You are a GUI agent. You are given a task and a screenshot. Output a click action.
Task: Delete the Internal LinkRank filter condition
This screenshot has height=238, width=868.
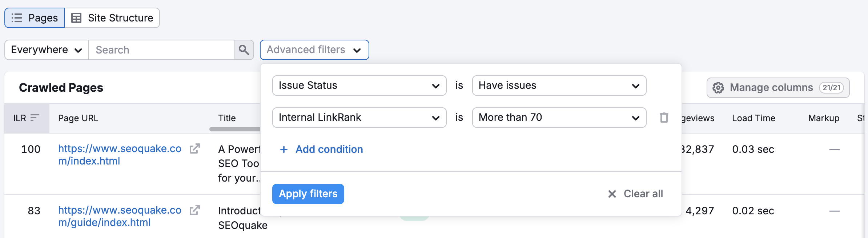pos(664,117)
